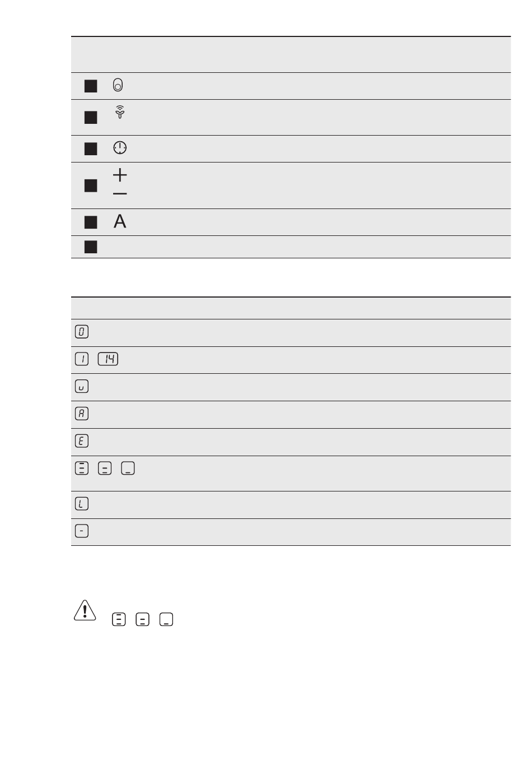
Task: Click the boxed E display symbol
Action: pos(81,442)
